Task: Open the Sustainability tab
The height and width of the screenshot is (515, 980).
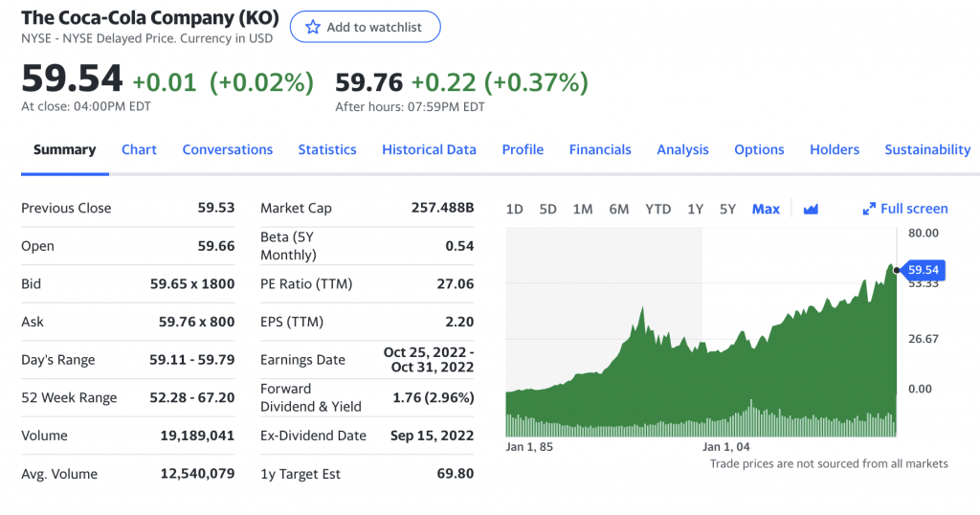Action: 927,149
